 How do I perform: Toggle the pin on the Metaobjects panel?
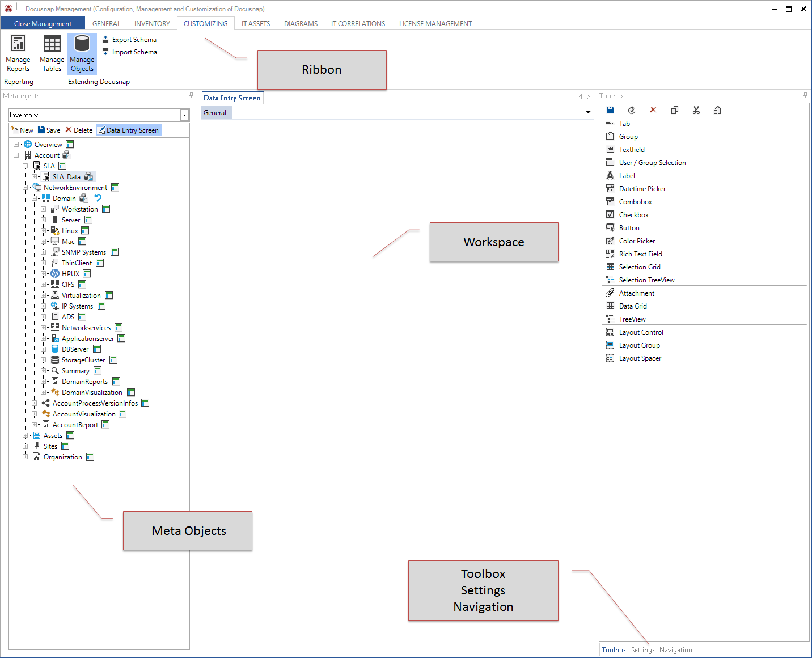(x=191, y=95)
